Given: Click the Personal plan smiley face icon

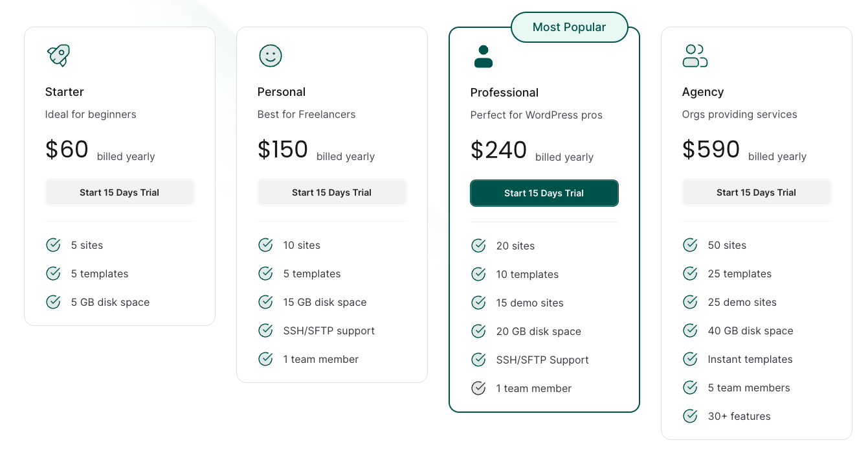Looking at the screenshot, I should click(271, 55).
